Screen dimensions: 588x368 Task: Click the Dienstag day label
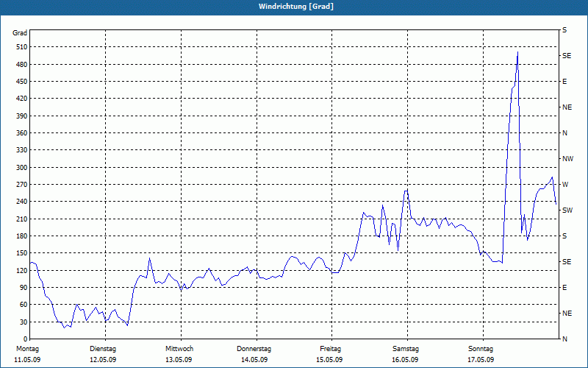103,349
